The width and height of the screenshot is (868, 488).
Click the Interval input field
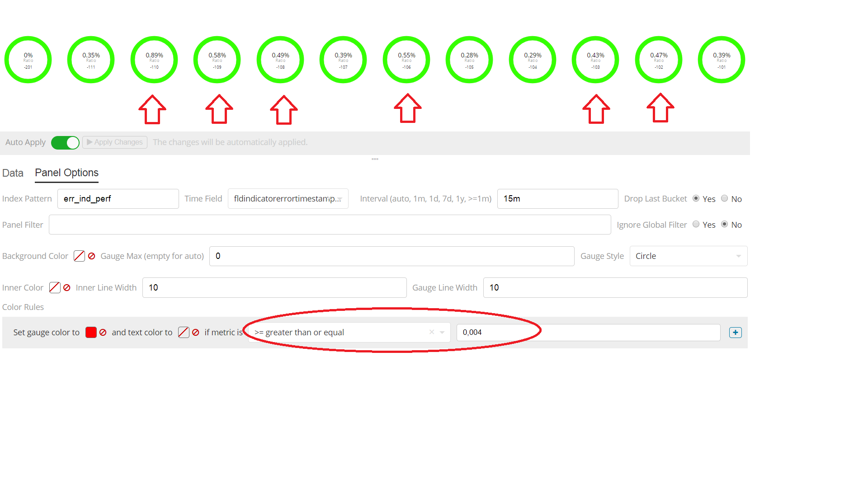pyautogui.click(x=557, y=199)
